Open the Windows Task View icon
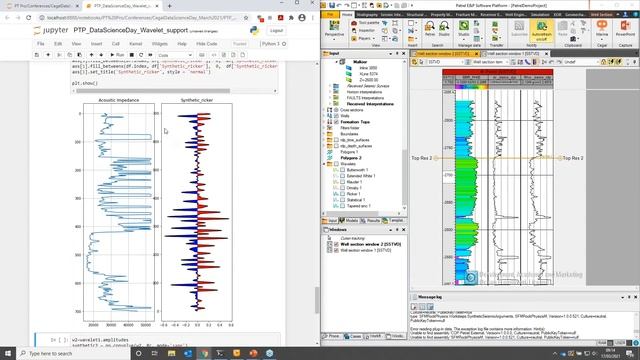The height and width of the screenshot is (360, 640). pyautogui.click(x=155, y=353)
